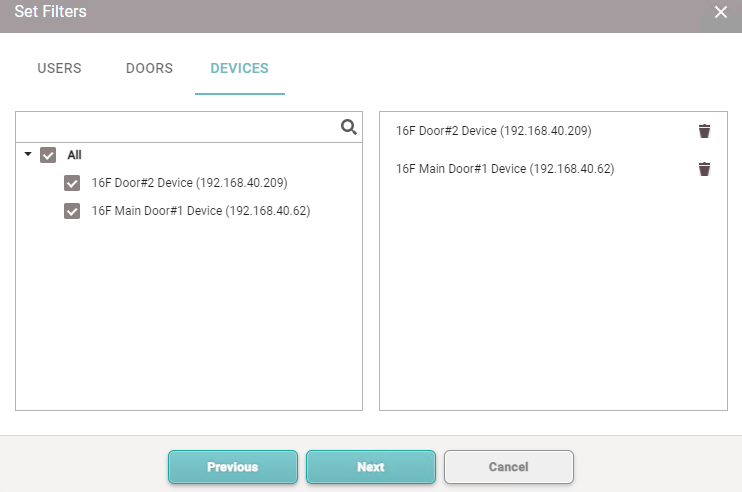Collapse the All tree node arrow
742x492 pixels.
[x=28, y=154]
